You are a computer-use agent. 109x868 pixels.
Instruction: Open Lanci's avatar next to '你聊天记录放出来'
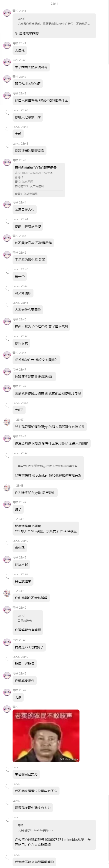pos(7,113)
